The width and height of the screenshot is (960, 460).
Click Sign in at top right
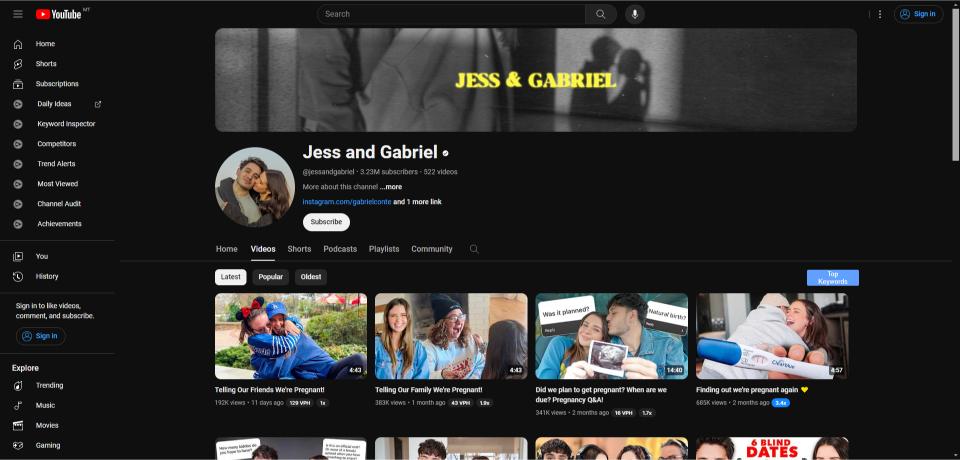pos(918,14)
